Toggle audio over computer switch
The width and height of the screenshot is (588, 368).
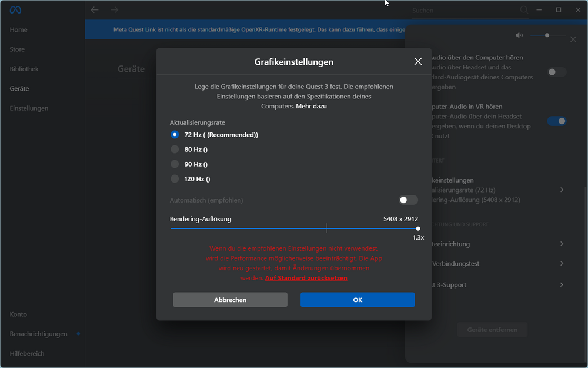click(556, 72)
